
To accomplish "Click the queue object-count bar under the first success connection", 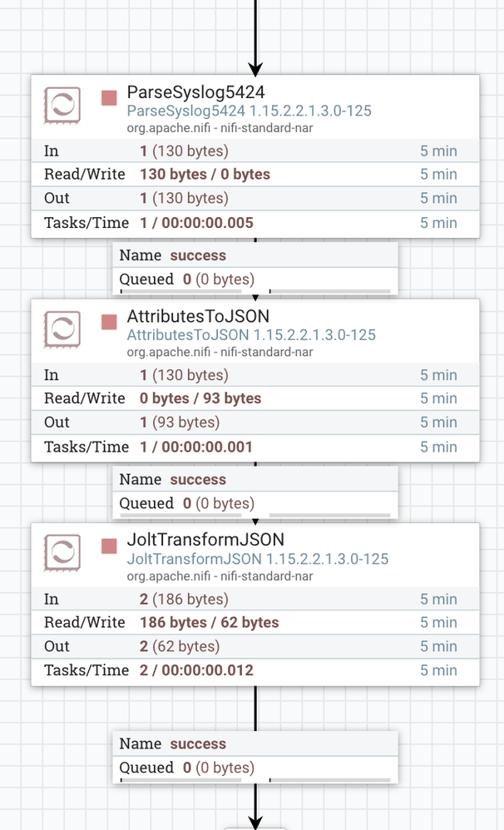I will pyautogui.click(x=181, y=291).
